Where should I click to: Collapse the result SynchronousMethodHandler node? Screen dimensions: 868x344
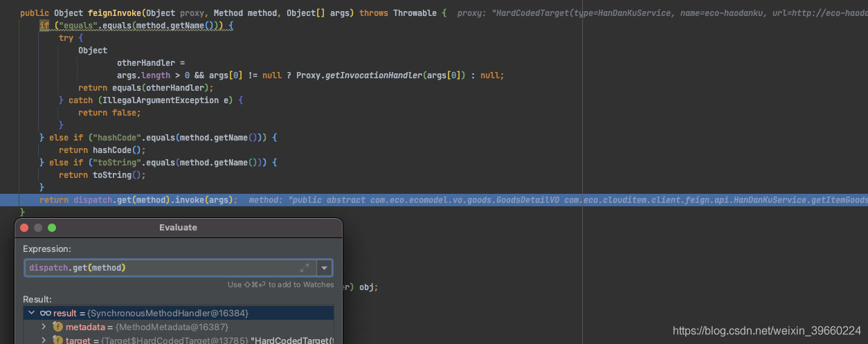click(x=30, y=314)
